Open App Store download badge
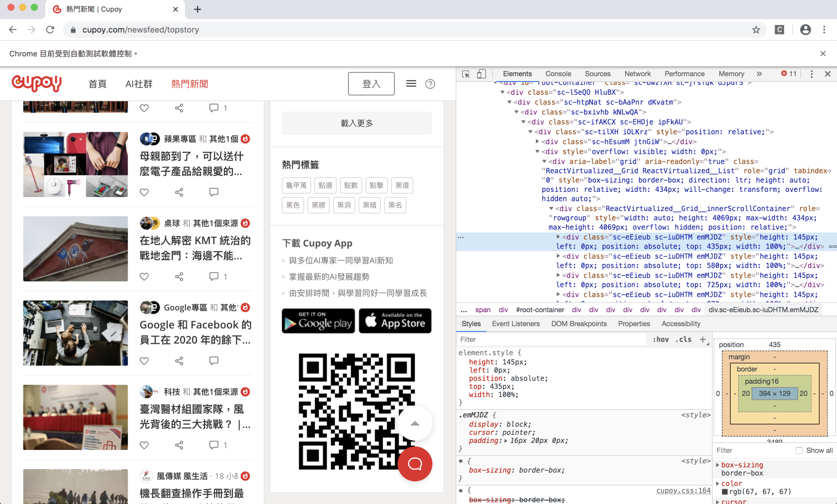 395,321
